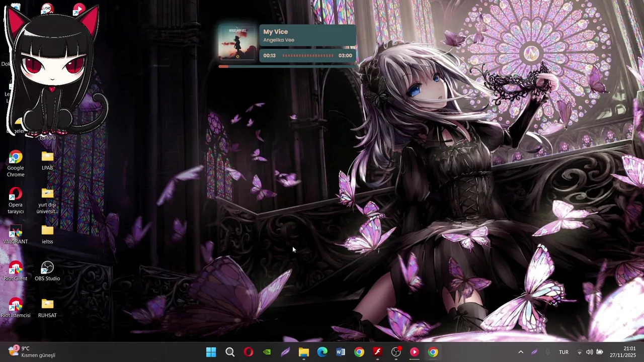Image resolution: width=644 pixels, height=362 pixels.
Task: Open the yurt dışı üniversit... folder
Action: tap(47, 201)
